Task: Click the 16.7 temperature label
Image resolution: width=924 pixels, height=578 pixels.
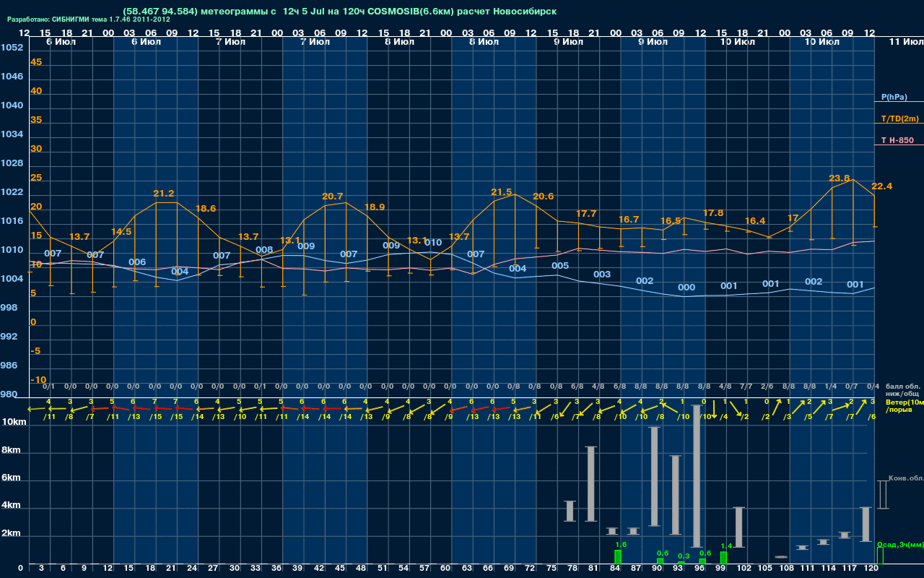Action: point(629,219)
